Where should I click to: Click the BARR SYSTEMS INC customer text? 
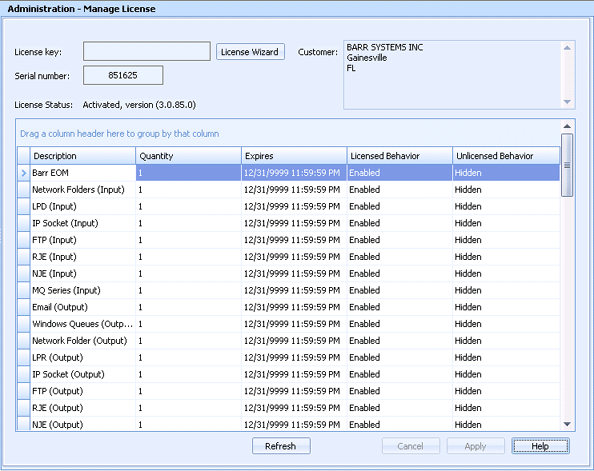pyautogui.click(x=385, y=47)
